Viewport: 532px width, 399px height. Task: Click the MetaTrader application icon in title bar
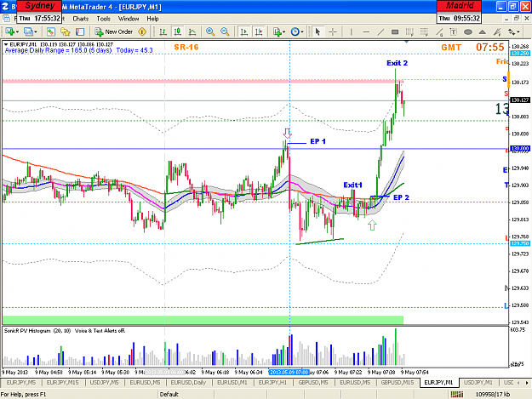(x=5, y=6)
